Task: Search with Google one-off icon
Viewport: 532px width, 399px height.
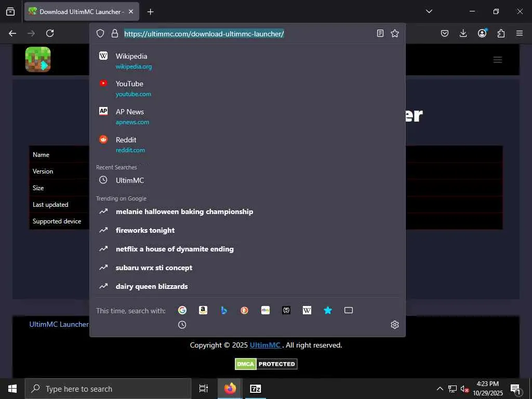Action: (182, 310)
